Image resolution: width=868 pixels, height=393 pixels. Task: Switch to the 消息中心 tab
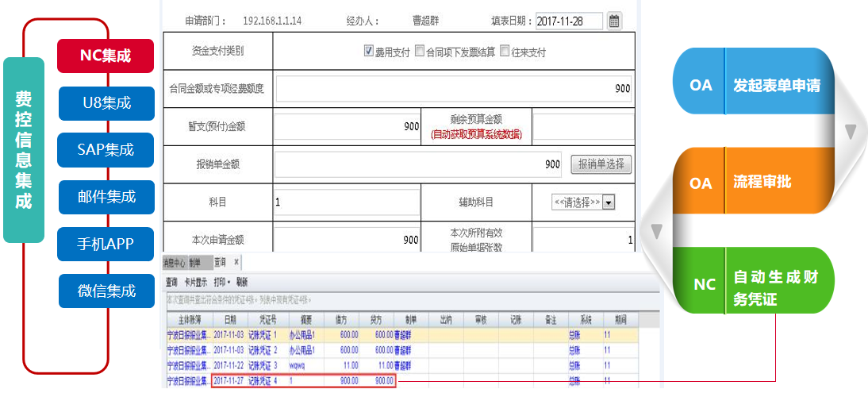(174, 262)
